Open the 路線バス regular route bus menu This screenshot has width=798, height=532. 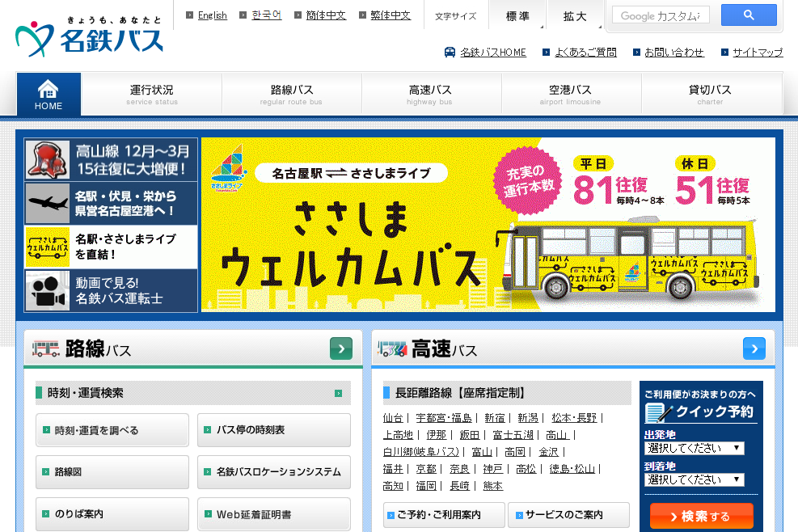[x=292, y=94]
